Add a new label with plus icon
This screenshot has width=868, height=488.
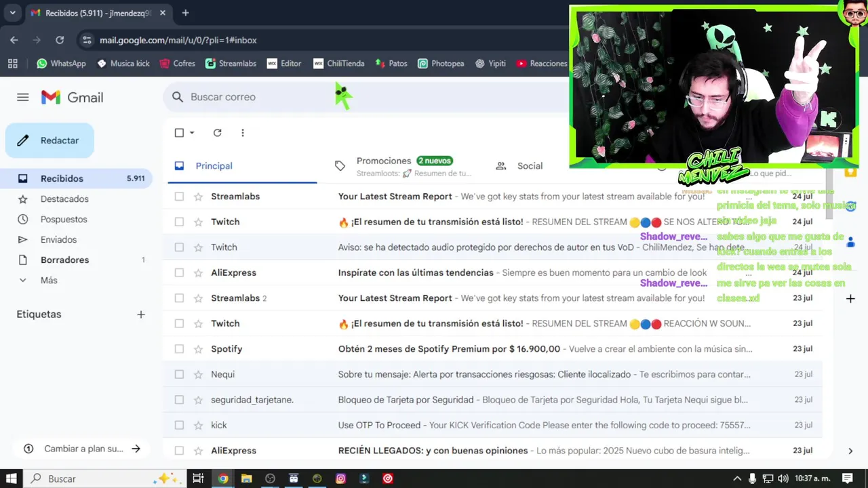141,314
